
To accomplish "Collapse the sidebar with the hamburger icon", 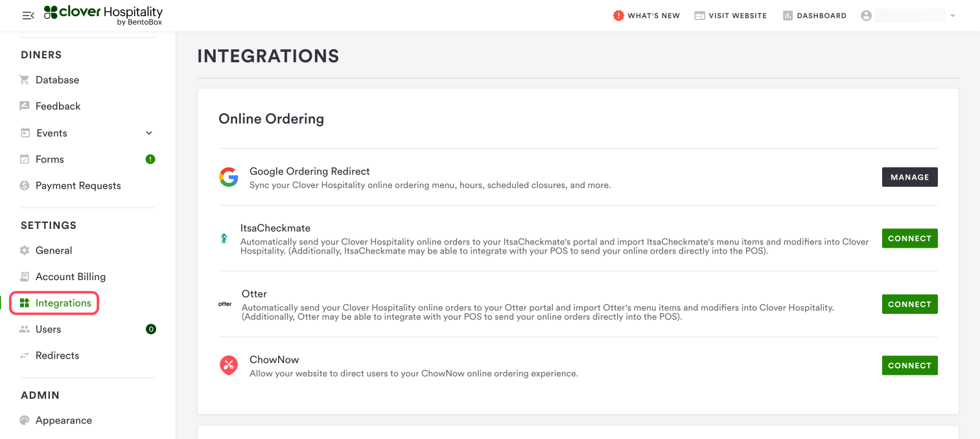I will pyautogui.click(x=28, y=16).
